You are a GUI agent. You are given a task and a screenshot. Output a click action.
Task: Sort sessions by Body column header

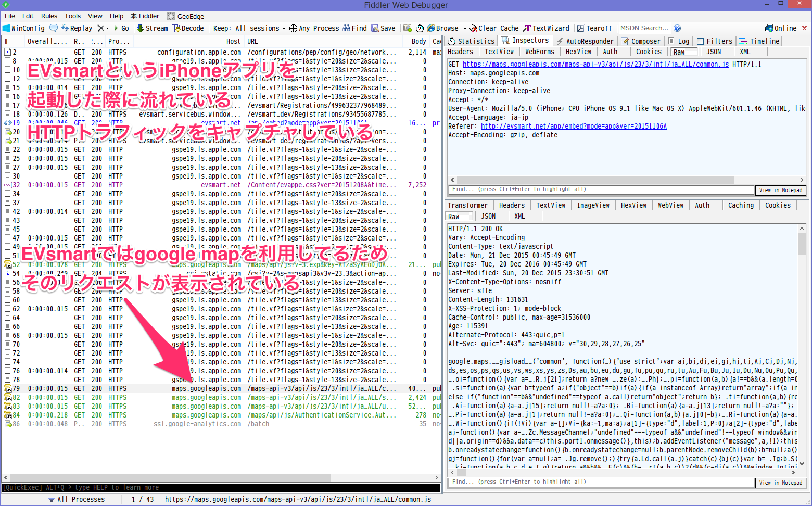pos(419,41)
